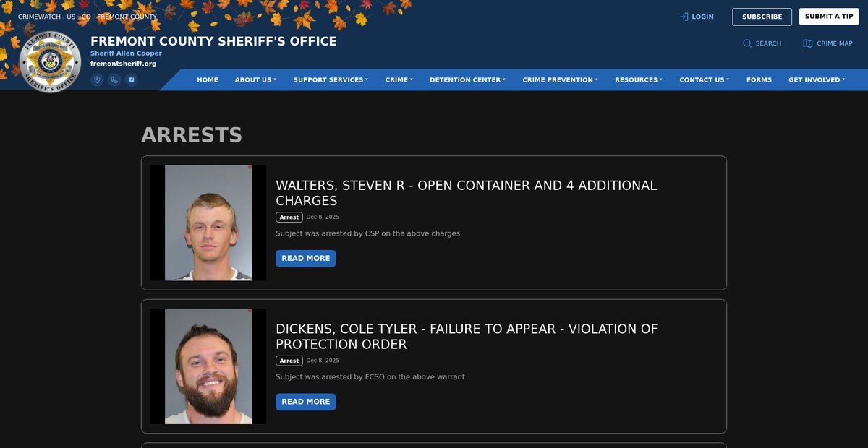This screenshot has width=868, height=448.
Task: Open the Contact Us dropdown
Action: (705, 79)
